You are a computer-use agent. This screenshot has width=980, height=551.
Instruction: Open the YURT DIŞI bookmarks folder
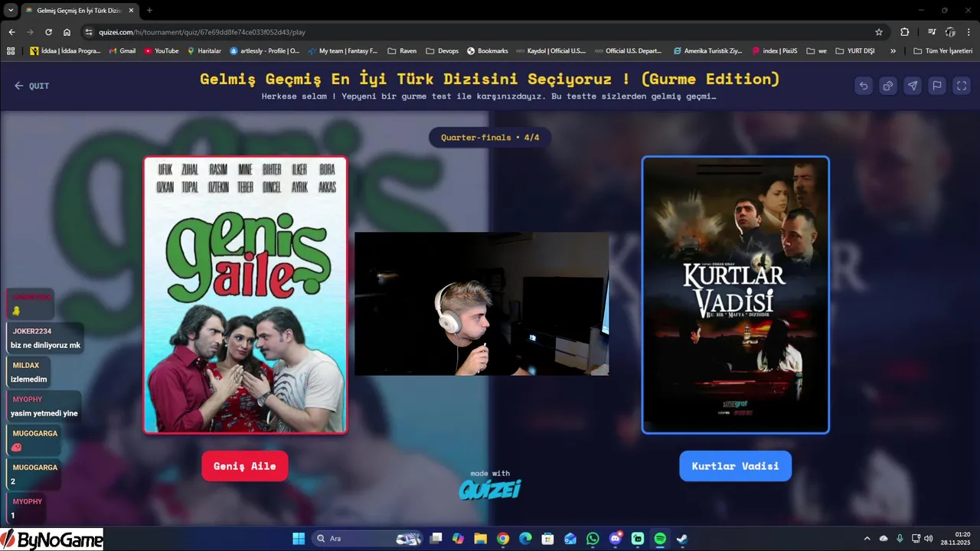(855, 51)
